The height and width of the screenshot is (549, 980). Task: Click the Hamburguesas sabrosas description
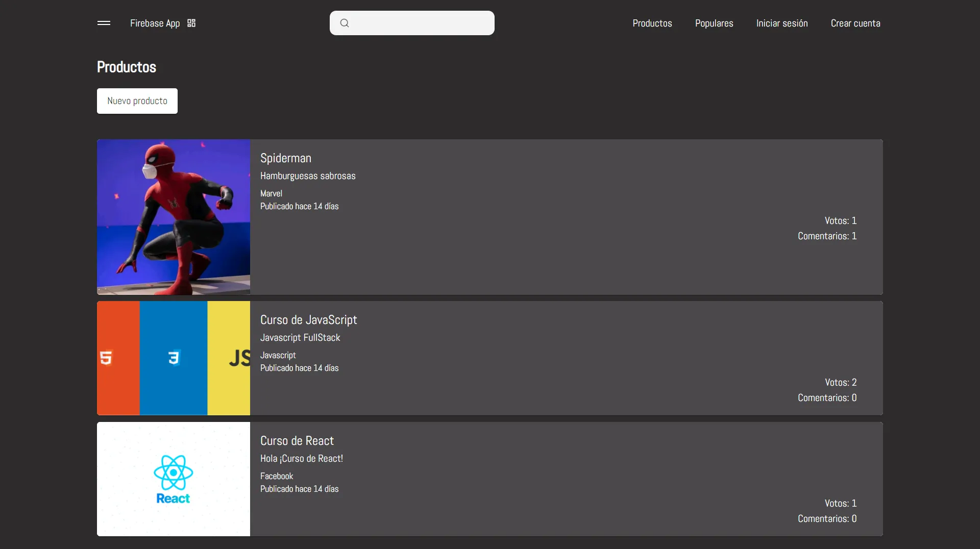(308, 176)
